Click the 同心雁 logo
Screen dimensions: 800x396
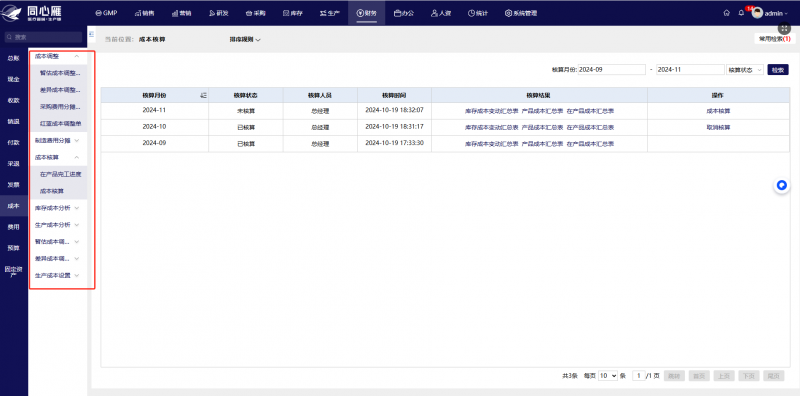pyautogui.click(x=31, y=13)
